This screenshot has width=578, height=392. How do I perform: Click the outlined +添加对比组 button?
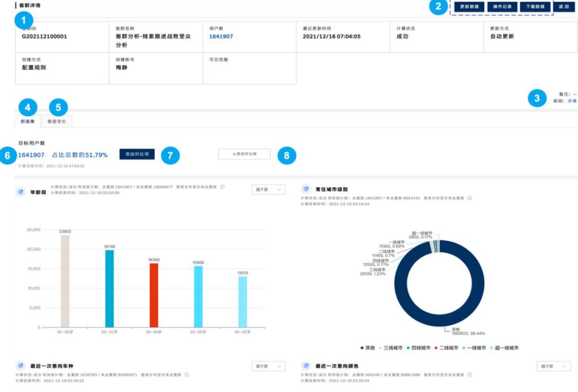click(x=244, y=154)
